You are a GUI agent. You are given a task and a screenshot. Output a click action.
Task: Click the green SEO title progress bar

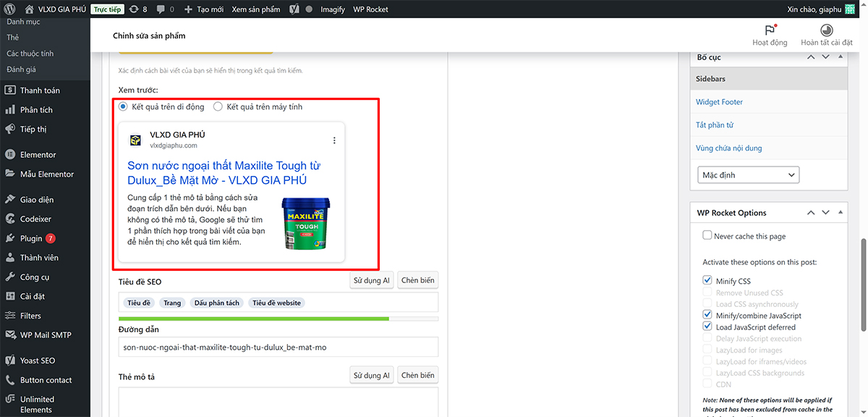(253, 319)
